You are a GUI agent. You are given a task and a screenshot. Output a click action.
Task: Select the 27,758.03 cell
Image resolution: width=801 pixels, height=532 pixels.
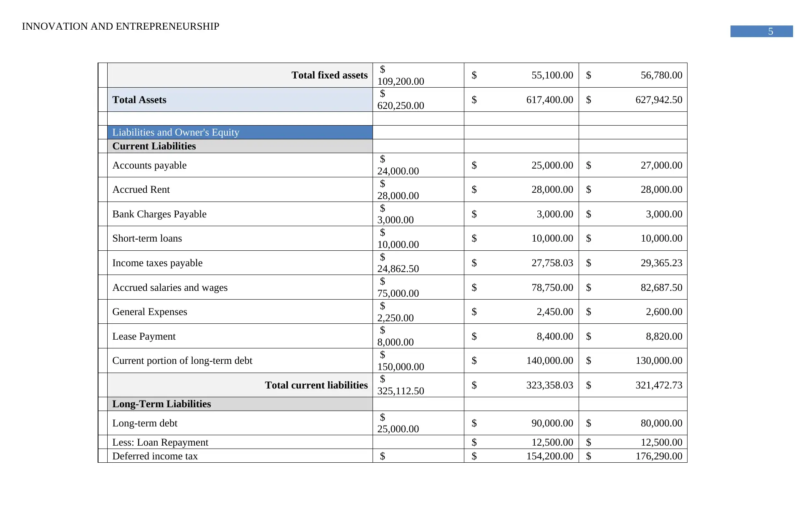(521, 263)
